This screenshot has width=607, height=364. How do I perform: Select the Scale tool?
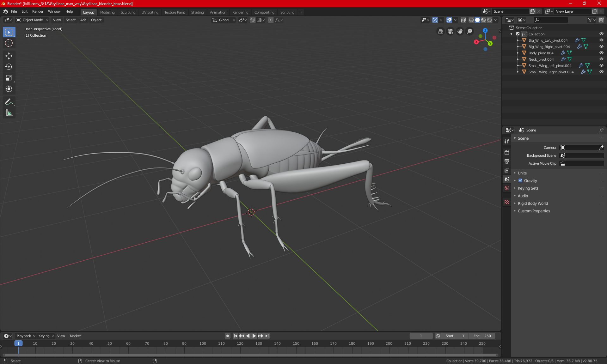pos(9,78)
